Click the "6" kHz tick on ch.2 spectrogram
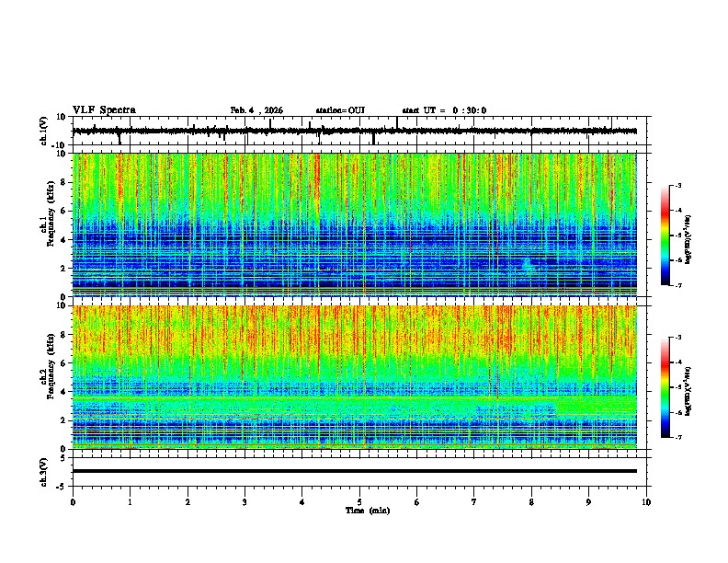 63,362
